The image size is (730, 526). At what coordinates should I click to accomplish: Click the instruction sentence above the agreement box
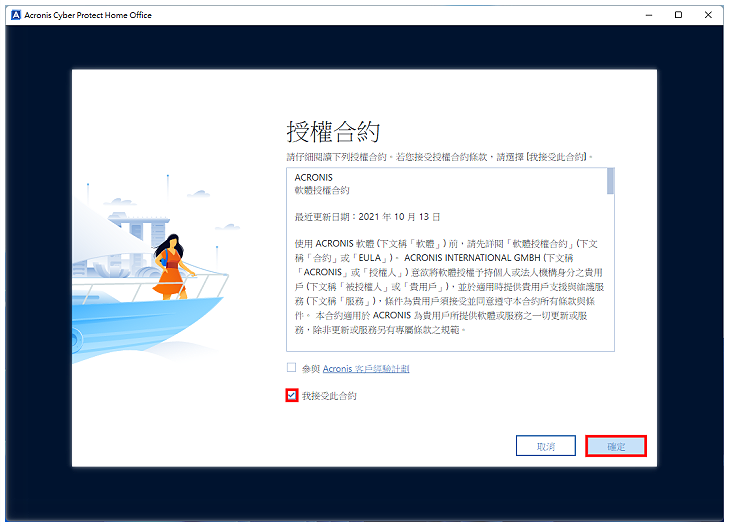click(x=439, y=157)
